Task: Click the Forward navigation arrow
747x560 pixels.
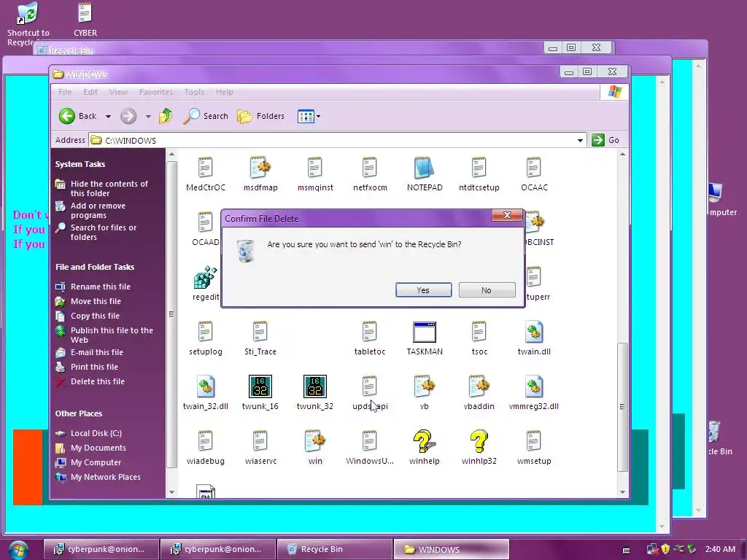Action: point(128,116)
